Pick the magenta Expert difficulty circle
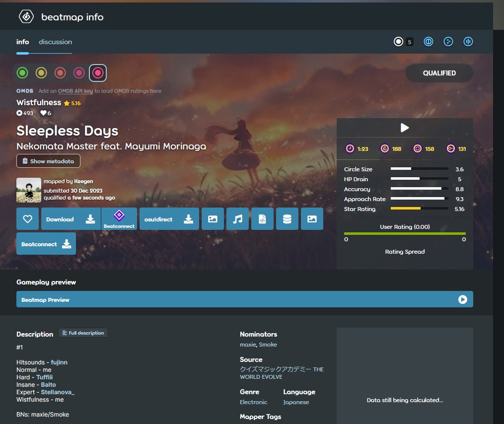This screenshot has height=424, width=504. [79, 73]
